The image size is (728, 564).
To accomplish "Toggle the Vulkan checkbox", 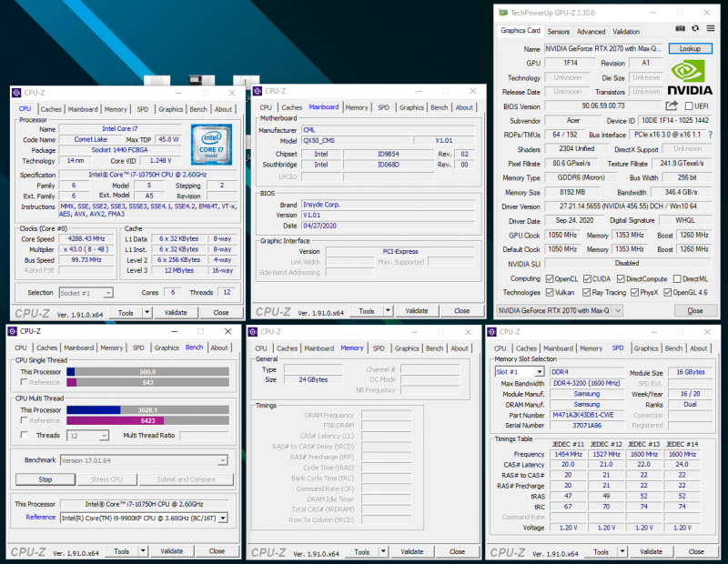I will pyautogui.click(x=550, y=292).
